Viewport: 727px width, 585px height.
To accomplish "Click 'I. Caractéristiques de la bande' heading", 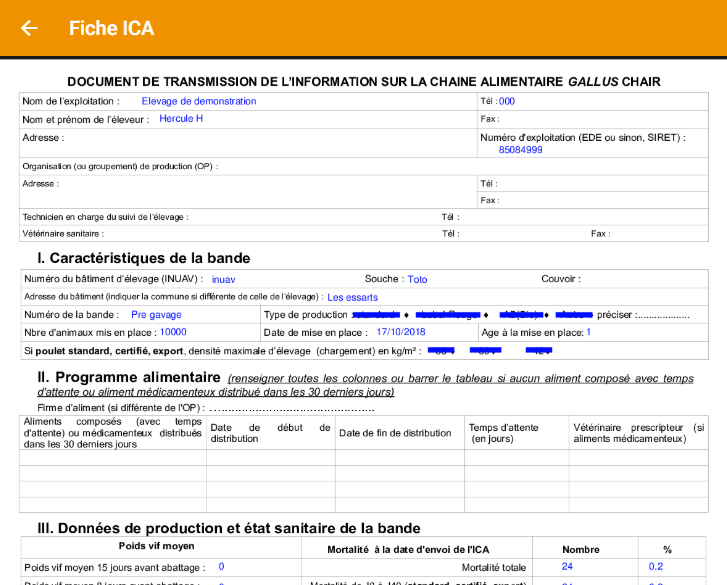I will pyautogui.click(x=144, y=258).
